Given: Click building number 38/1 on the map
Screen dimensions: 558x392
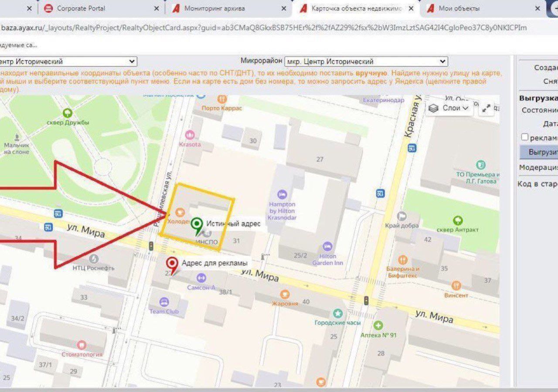Looking at the screenshot, I should (225, 292).
